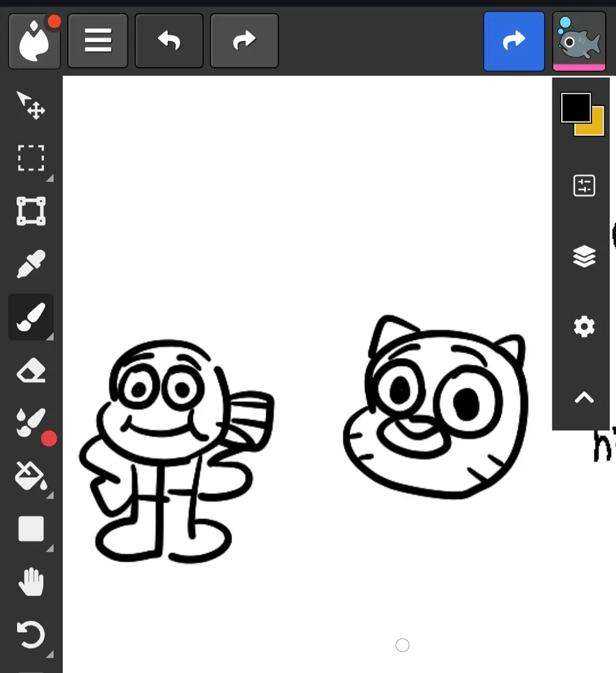
Task: Select the paintbrush tool
Action: coord(31,317)
